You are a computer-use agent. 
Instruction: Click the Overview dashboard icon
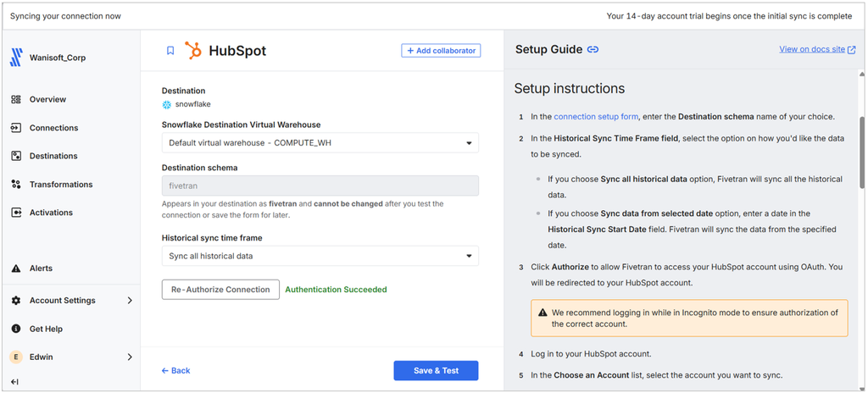click(x=16, y=100)
